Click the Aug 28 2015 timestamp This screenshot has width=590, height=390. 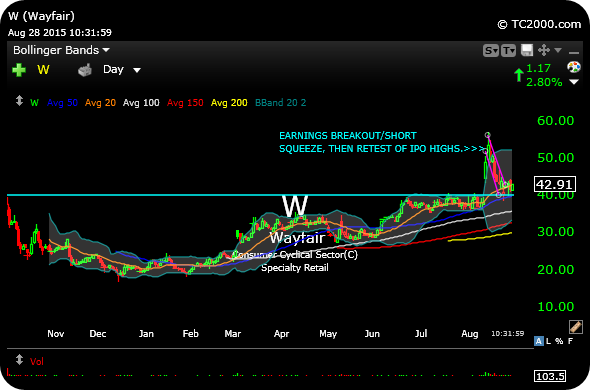click(60, 32)
